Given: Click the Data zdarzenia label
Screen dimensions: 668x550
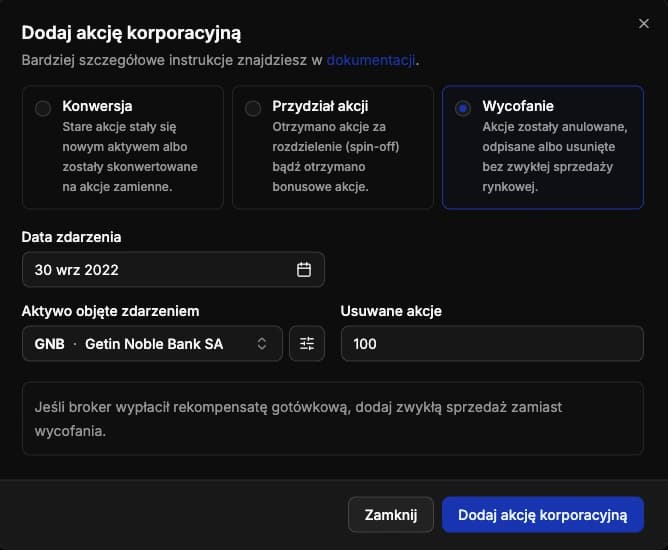Looking at the screenshot, I should [71, 237].
